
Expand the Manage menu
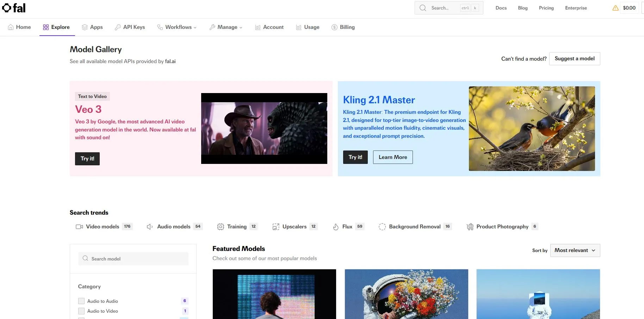[226, 27]
